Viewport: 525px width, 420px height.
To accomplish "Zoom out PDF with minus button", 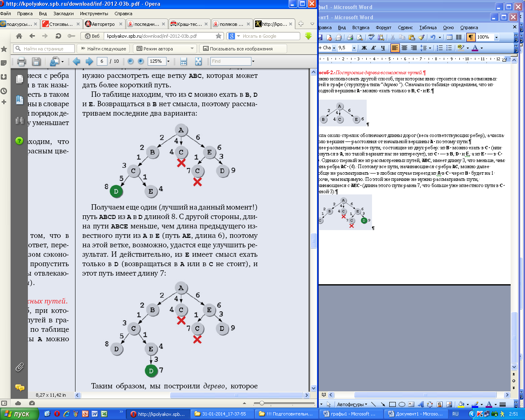I will (130, 62).
